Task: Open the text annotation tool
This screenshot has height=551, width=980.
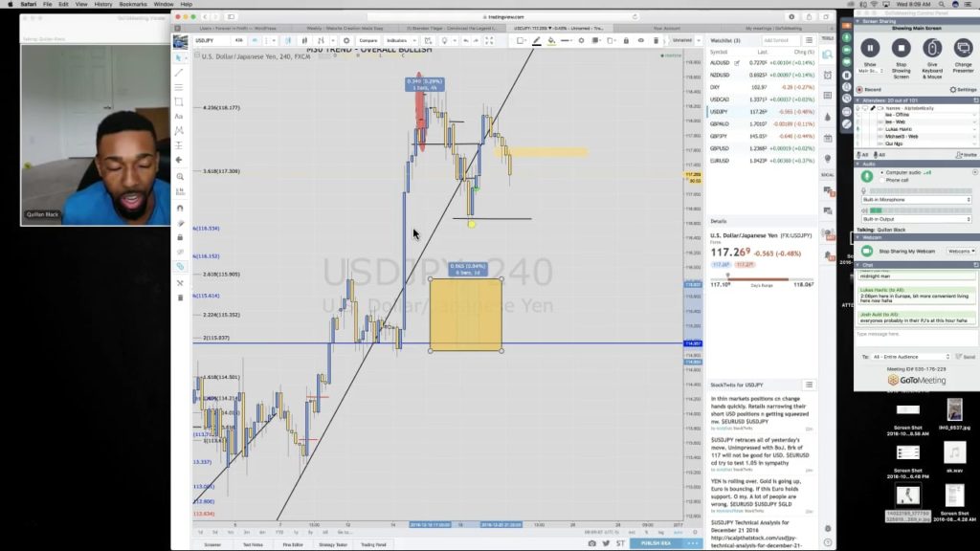Action: click(x=179, y=116)
